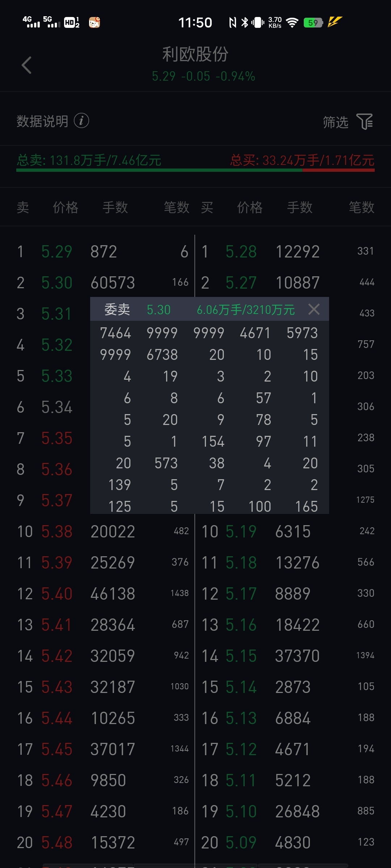Tap sell volume 25269 at price 5.39

tap(113, 563)
